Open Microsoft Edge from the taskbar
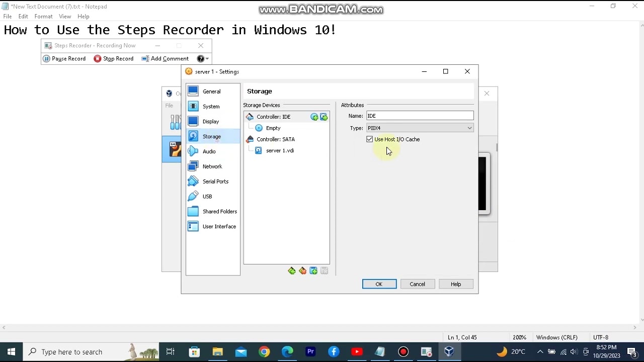The width and height of the screenshot is (644, 362). (287, 352)
